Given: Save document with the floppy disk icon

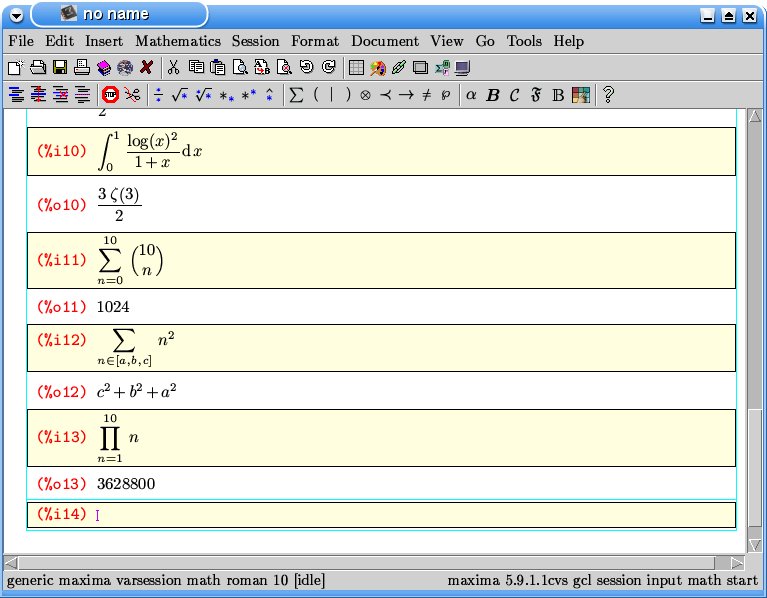Looking at the screenshot, I should coord(60,67).
